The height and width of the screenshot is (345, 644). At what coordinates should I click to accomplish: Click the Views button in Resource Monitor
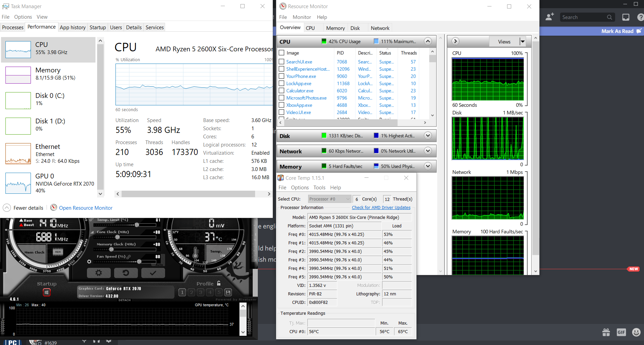504,41
